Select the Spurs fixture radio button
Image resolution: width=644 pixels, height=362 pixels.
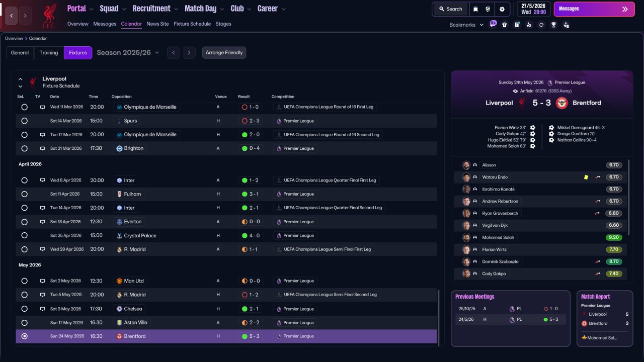[24, 121]
